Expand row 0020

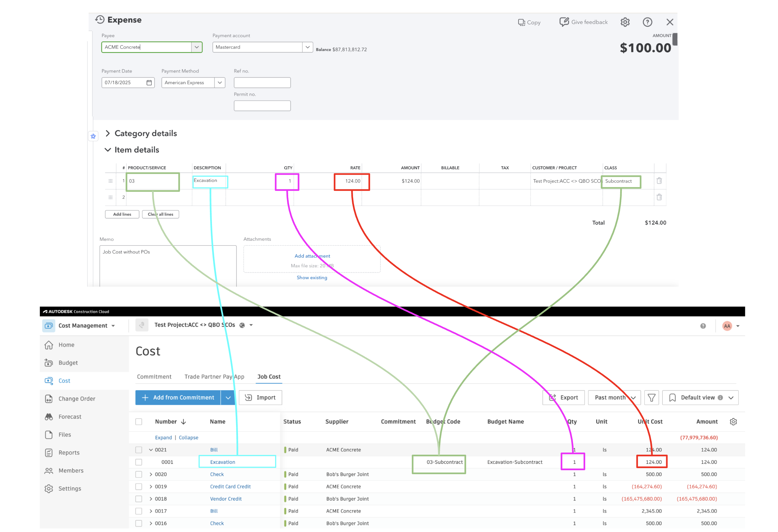[x=151, y=474]
